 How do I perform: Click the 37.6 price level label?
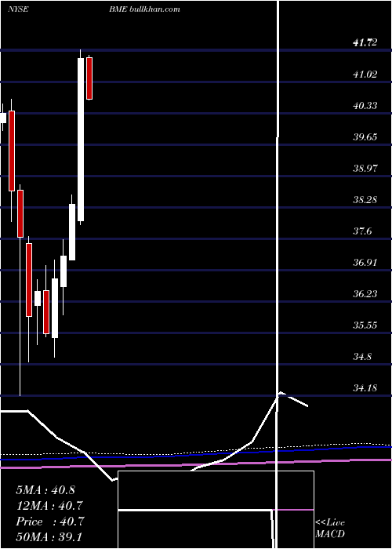click(364, 231)
